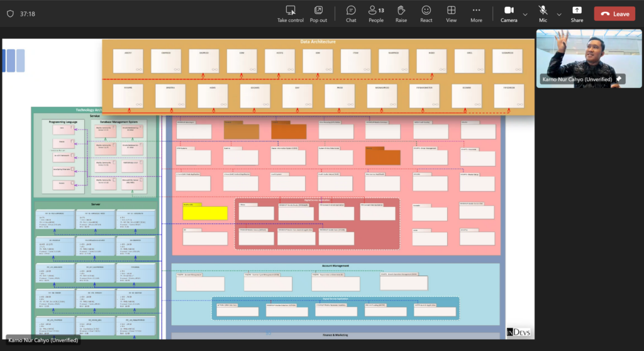This screenshot has height=351, width=644.
Task: Click the Take control icon
Action: pos(291,13)
